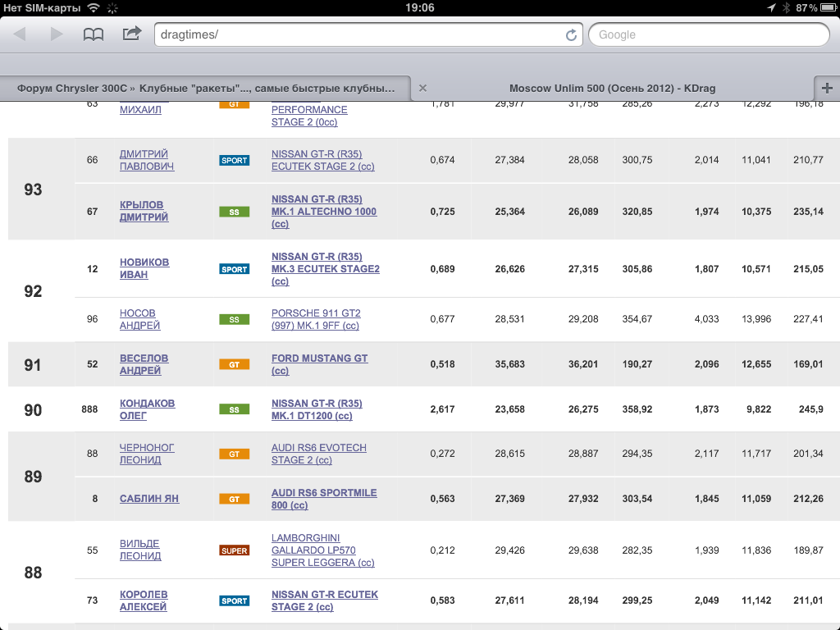The image size is (840, 630).
Task: Open Nissan GT-R MK.1 Altechno 1000 link
Action: [x=324, y=211]
